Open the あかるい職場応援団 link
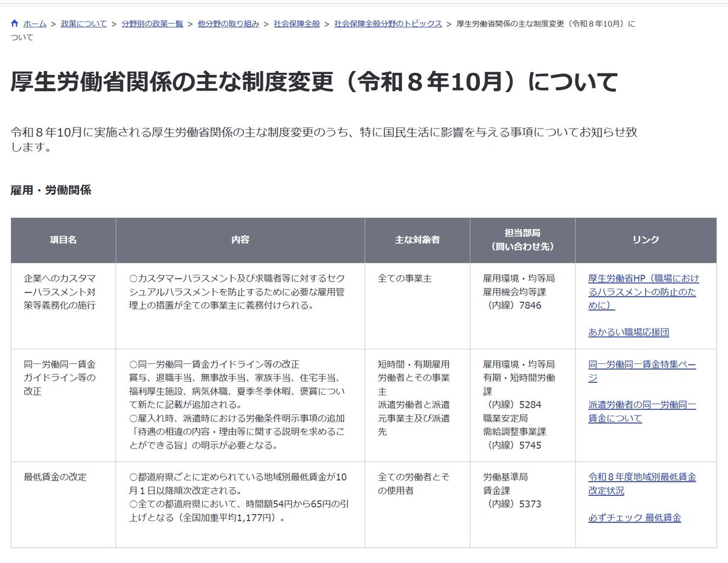Screen dimensions: 728x563 point(629,332)
